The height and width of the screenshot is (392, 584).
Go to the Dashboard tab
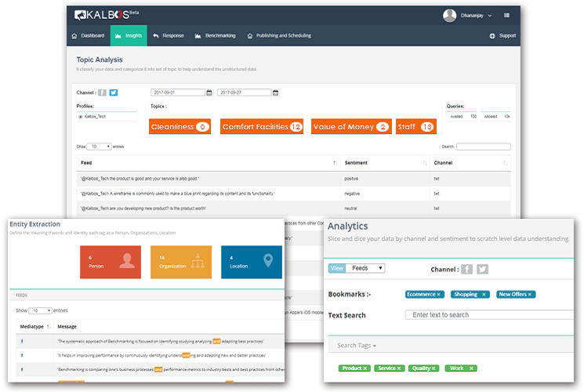click(89, 36)
